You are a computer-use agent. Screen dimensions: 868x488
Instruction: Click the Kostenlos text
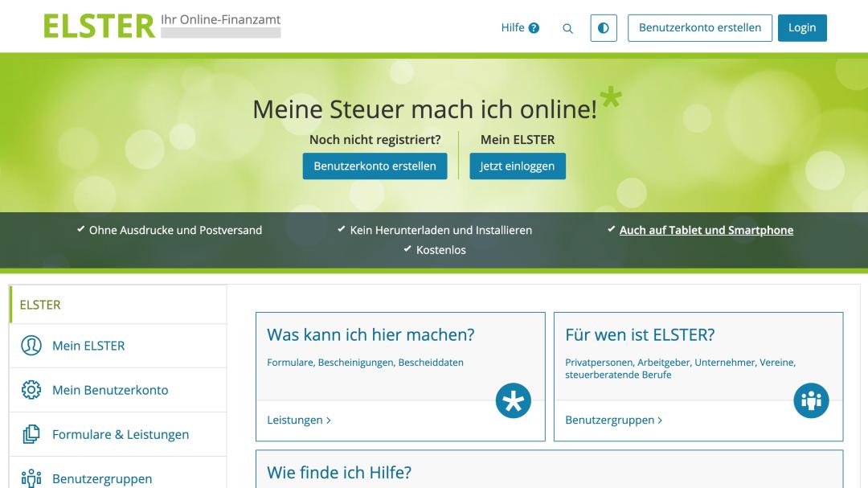pos(441,250)
